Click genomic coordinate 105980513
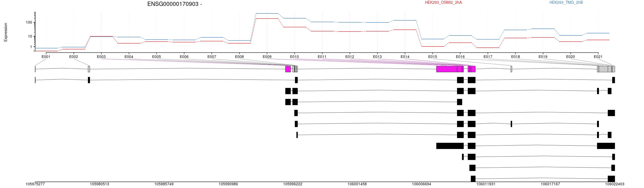This screenshot has height=188, width=644. click(x=100, y=184)
